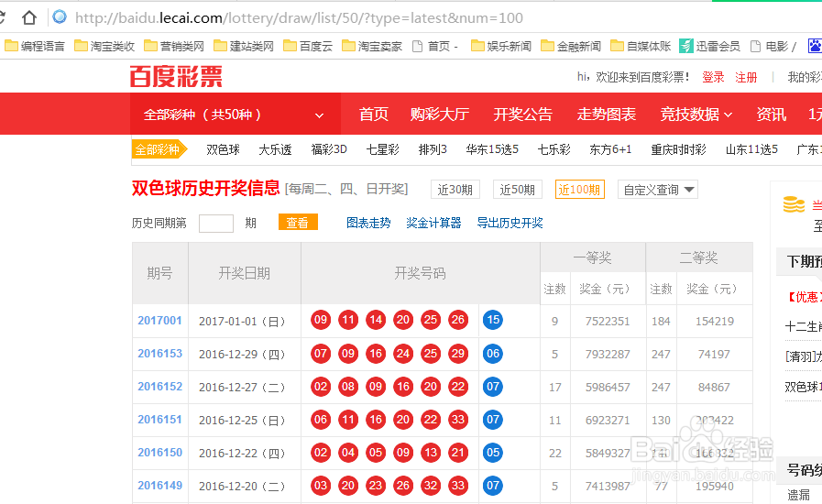Click first prize amount 7413987
The height and width of the screenshot is (504, 822).
[608, 487]
